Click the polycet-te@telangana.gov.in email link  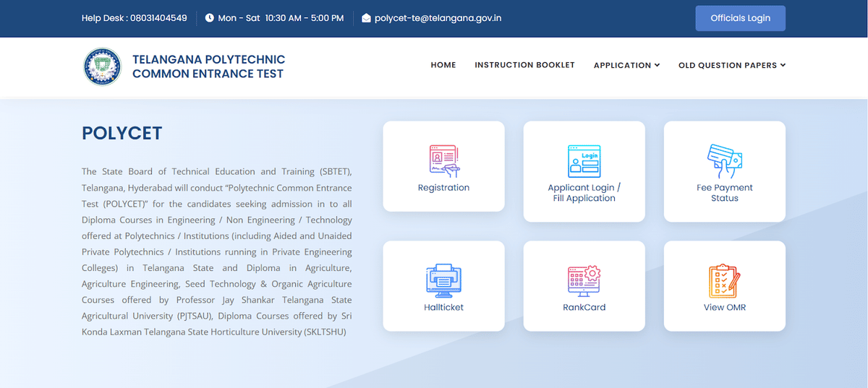(437, 18)
